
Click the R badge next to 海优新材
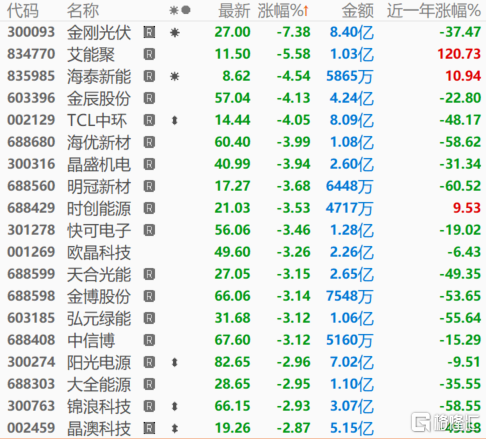(149, 142)
